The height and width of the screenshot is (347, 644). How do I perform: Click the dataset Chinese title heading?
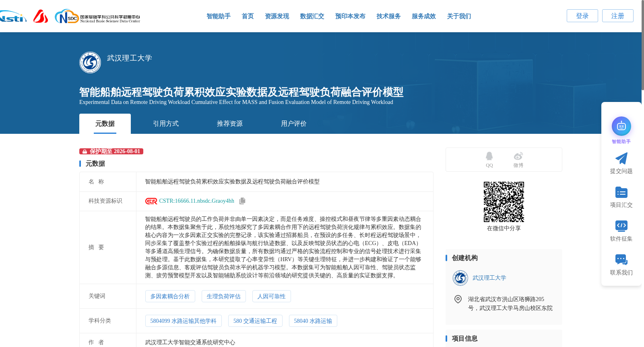tap(241, 92)
